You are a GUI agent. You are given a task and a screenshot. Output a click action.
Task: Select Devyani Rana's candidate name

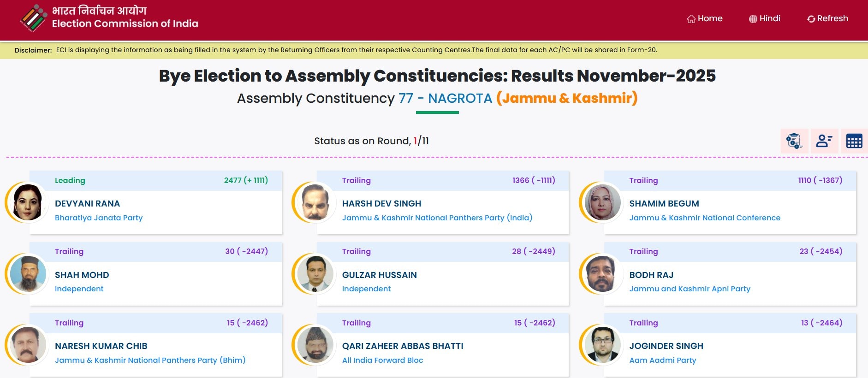pyautogui.click(x=87, y=204)
